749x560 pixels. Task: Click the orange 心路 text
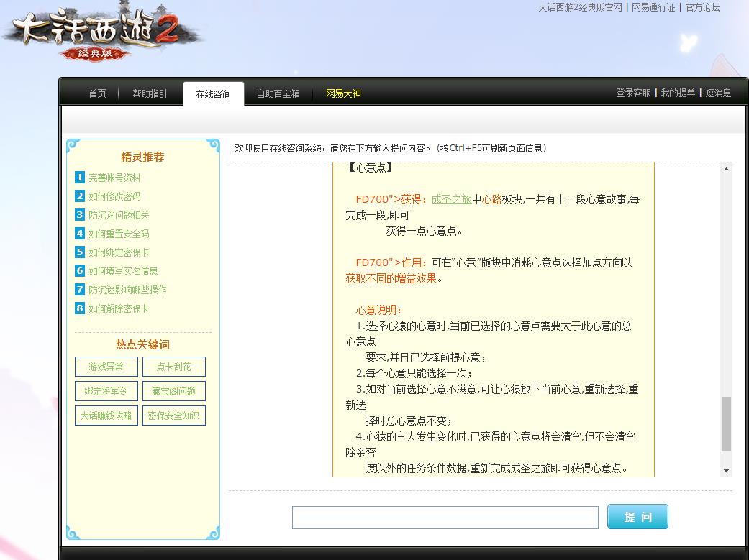pyautogui.click(x=491, y=199)
